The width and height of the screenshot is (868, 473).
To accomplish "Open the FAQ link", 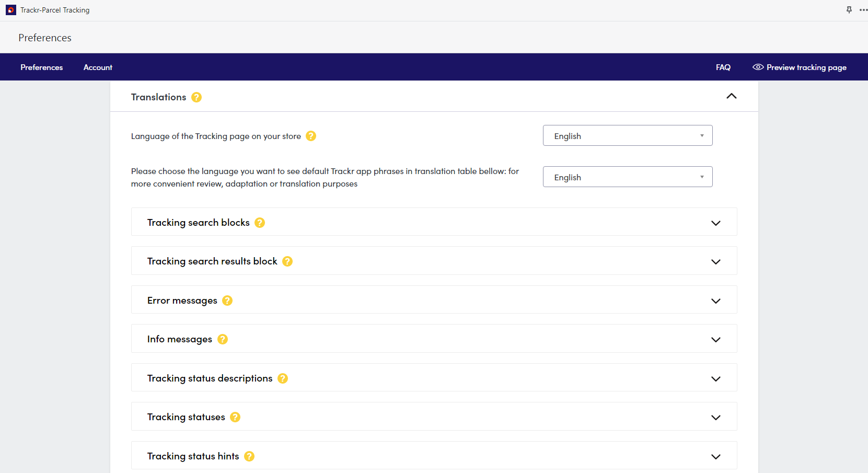I will coord(723,67).
